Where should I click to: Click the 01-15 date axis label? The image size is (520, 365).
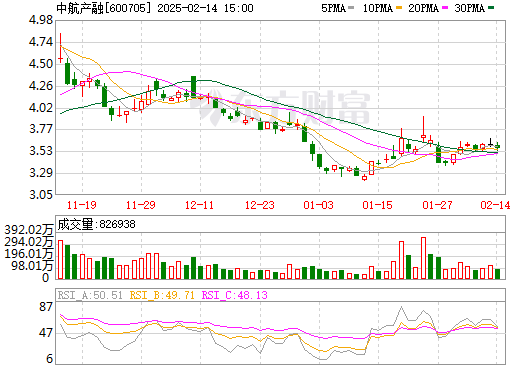point(377,205)
